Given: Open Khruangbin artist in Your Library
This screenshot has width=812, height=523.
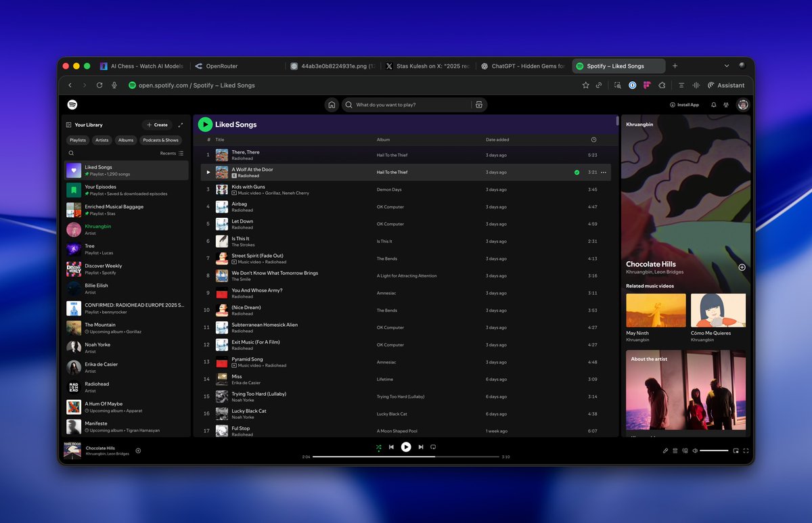Looking at the screenshot, I should pos(127,229).
